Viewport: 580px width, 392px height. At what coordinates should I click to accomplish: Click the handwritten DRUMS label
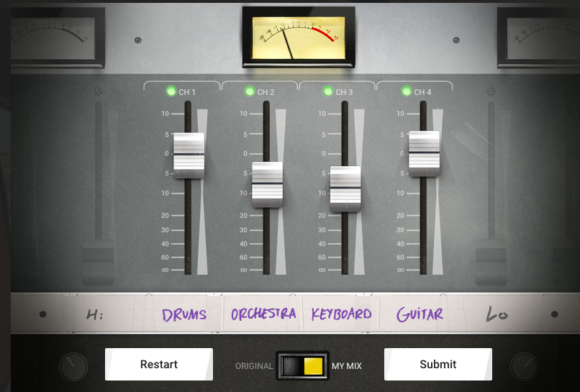pos(184,315)
